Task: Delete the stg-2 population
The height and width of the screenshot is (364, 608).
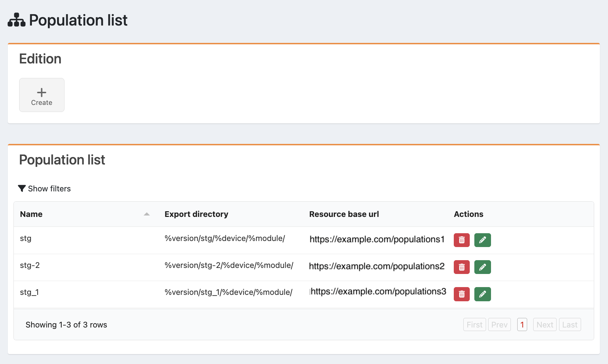Action: pyautogui.click(x=462, y=267)
